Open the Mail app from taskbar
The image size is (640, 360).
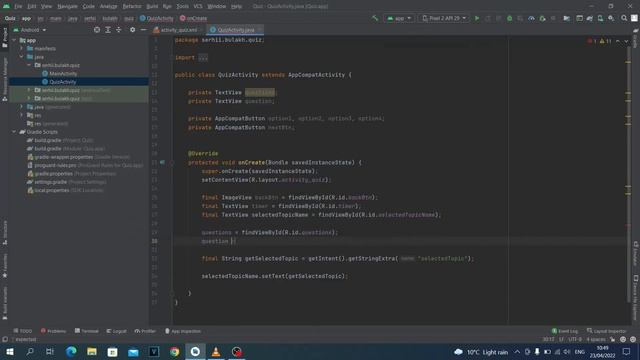click(133, 352)
